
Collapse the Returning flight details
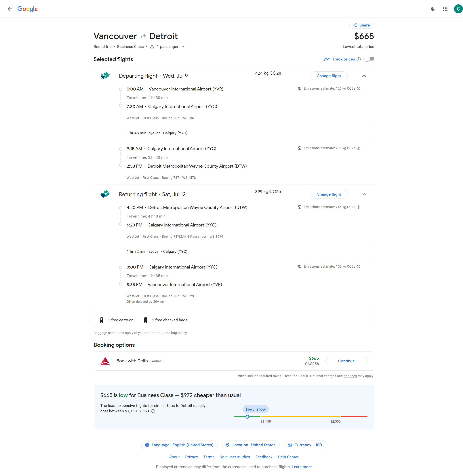click(x=364, y=194)
